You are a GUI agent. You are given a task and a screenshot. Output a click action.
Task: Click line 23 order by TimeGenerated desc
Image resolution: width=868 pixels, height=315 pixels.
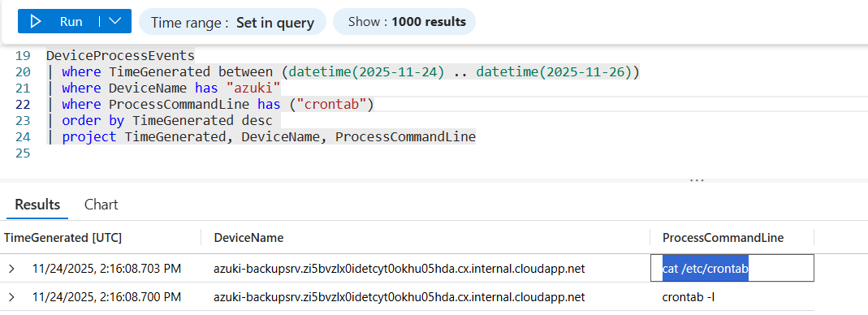[x=166, y=121]
